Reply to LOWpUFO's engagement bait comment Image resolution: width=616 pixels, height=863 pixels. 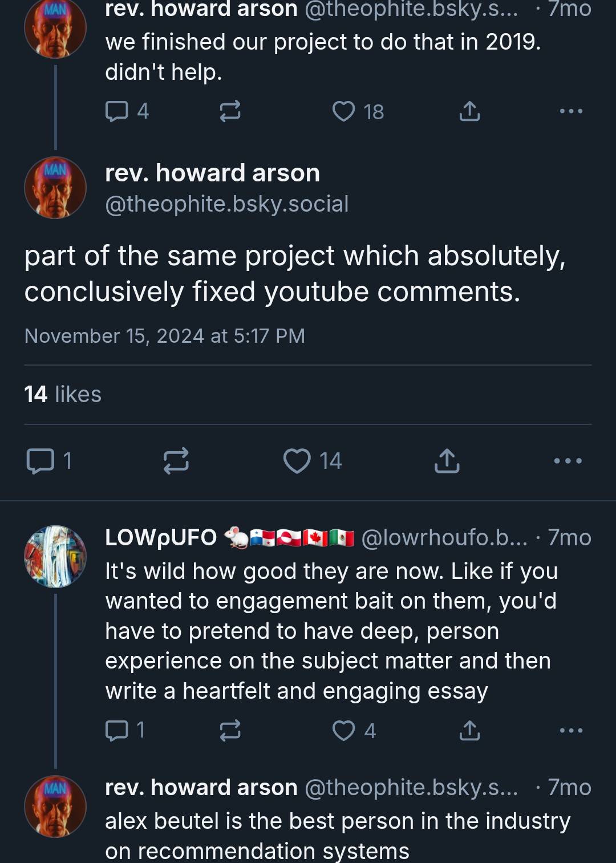pos(117,730)
